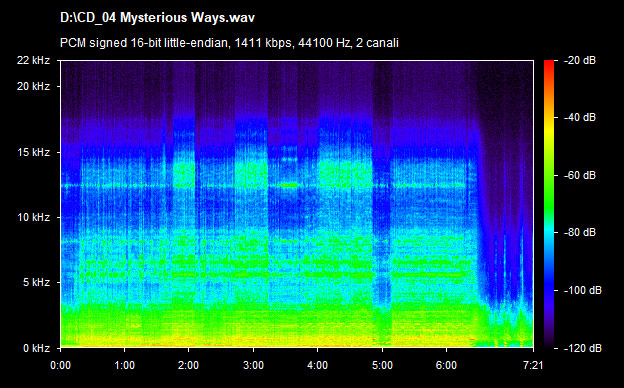Click the red top of color scale
Screen dimensions: 624x388
[x=549, y=66]
